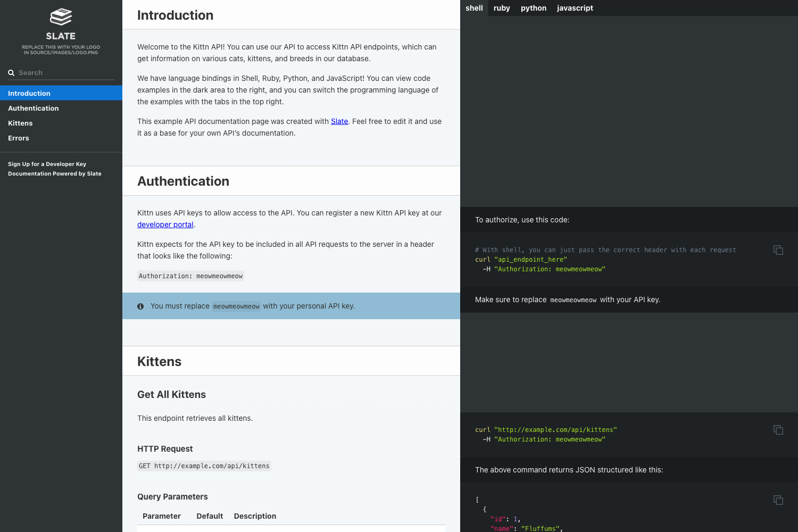Navigate to the Errors section
798x532 pixels.
tap(19, 138)
